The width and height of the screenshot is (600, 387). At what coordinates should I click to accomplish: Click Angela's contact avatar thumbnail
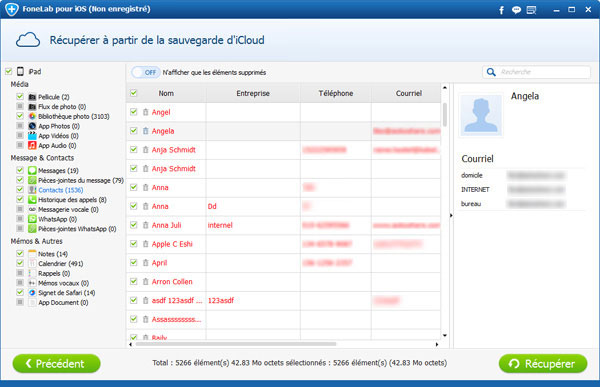click(x=481, y=114)
